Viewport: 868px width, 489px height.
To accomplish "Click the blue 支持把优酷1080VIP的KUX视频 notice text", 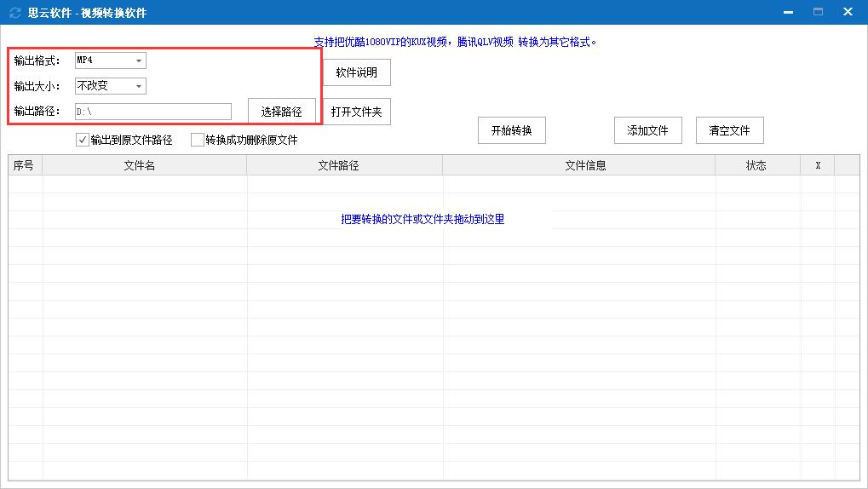I will pos(455,42).
